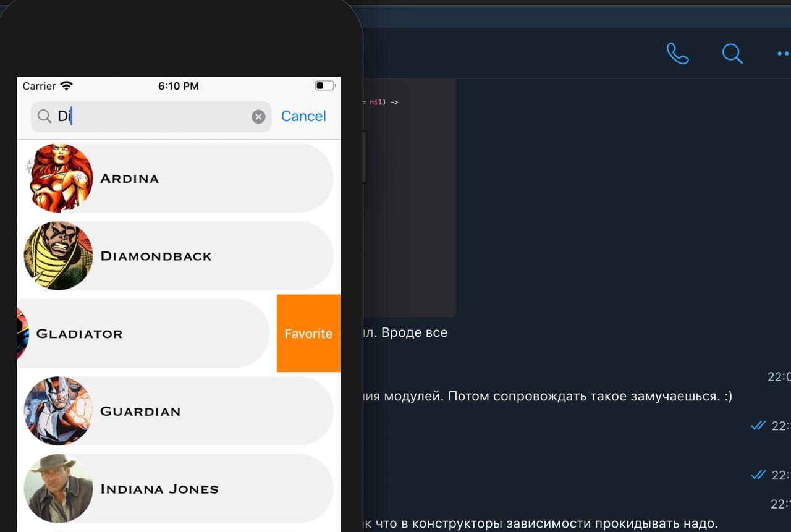Open the more options dots in chat header
This screenshot has width=791, height=532.
coord(784,54)
